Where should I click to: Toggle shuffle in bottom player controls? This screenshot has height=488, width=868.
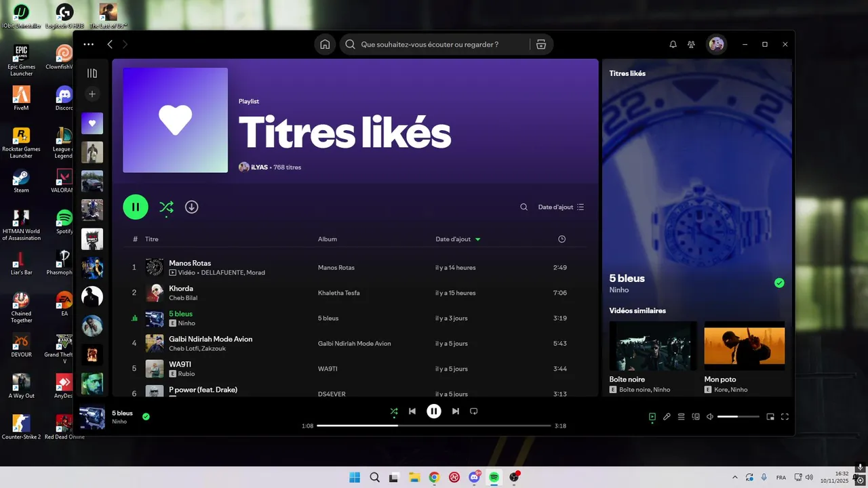(394, 411)
